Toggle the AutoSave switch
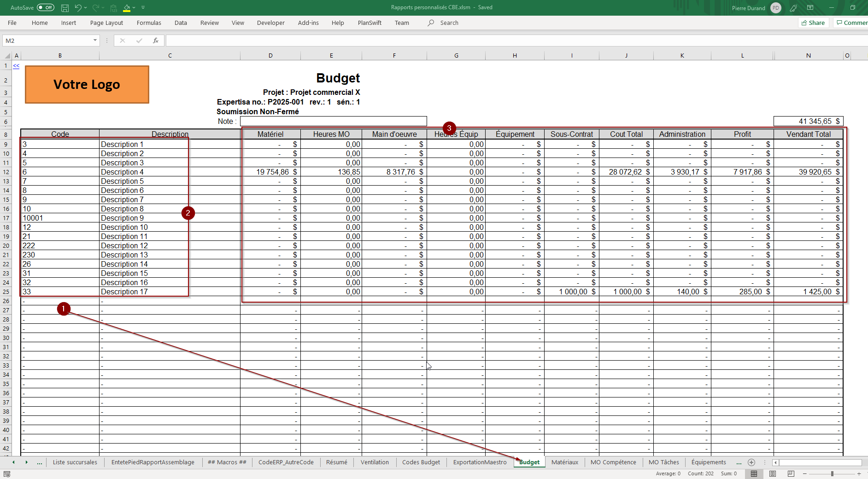This screenshot has height=479, width=868. tap(45, 8)
